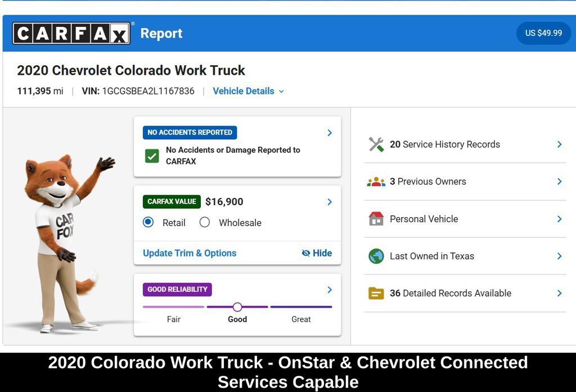Click the Great segment of reliability bar
Viewport: 576px width, 392px height.
point(301,307)
